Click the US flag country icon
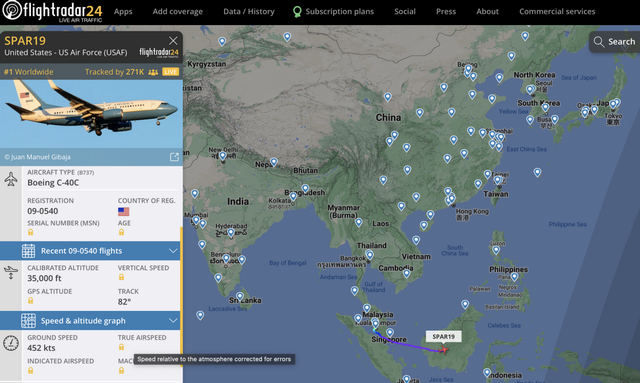 click(x=123, y=212)
